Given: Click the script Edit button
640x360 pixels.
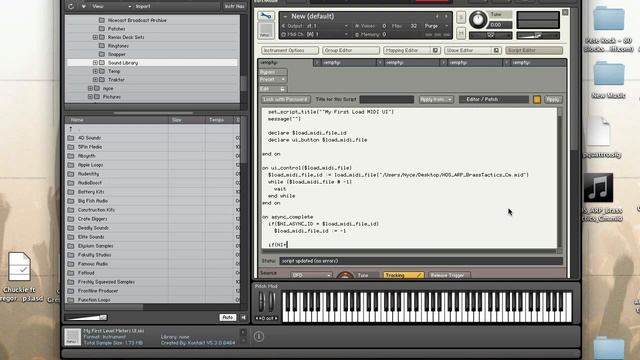Looking at the screenshot, I should pyautogui.click(x=273, y=89).
